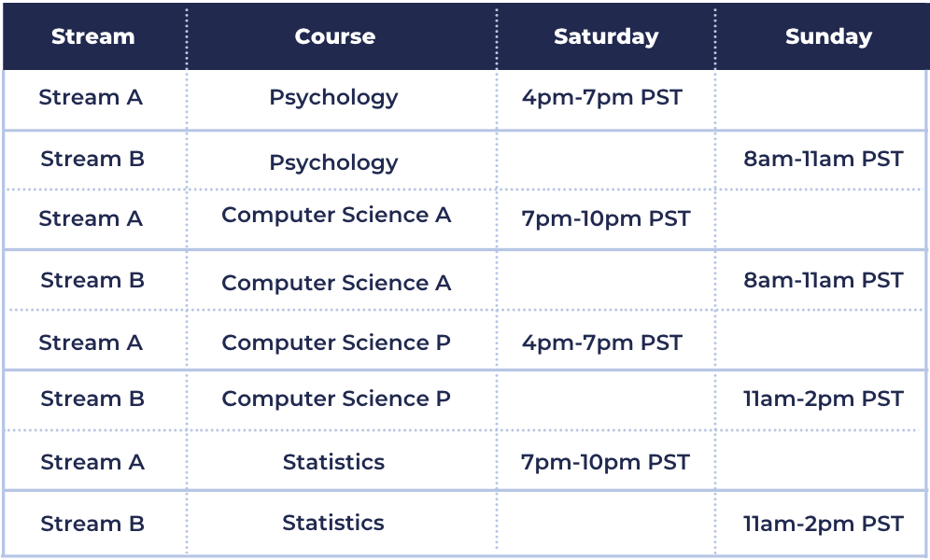Viewport: 930px width, 560px height.
Task: Click the Stream column header
Action: pyautogui.click(x=93, y=36)
